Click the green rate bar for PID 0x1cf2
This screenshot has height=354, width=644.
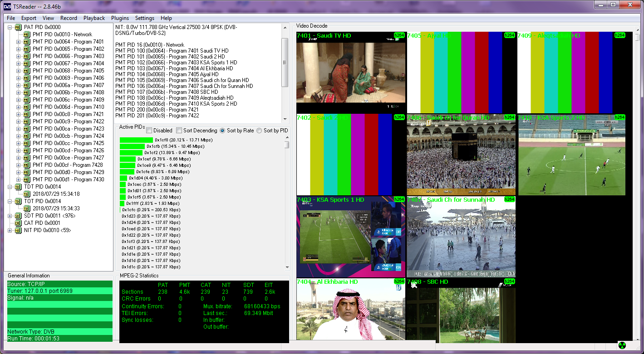[x=131, y=153]
